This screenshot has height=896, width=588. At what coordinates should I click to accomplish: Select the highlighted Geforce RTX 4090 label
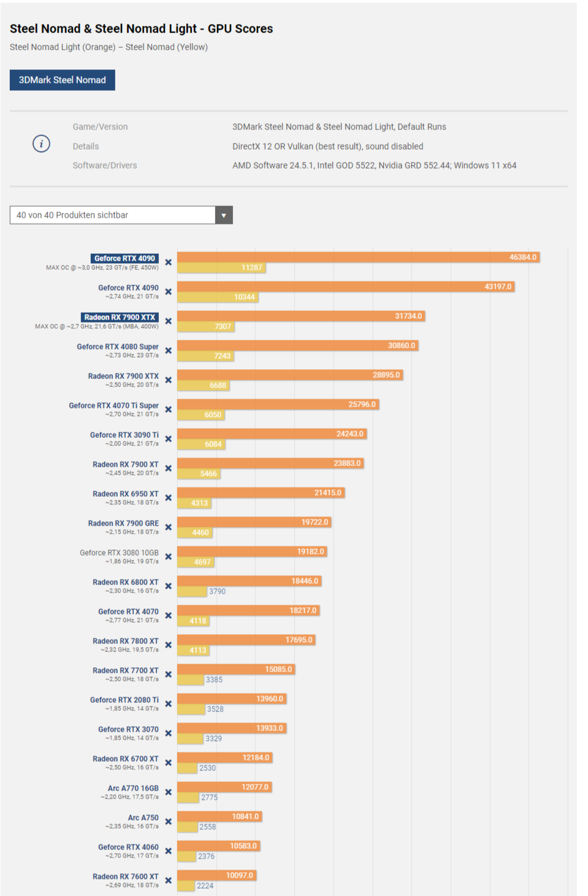tap(125, 259)
